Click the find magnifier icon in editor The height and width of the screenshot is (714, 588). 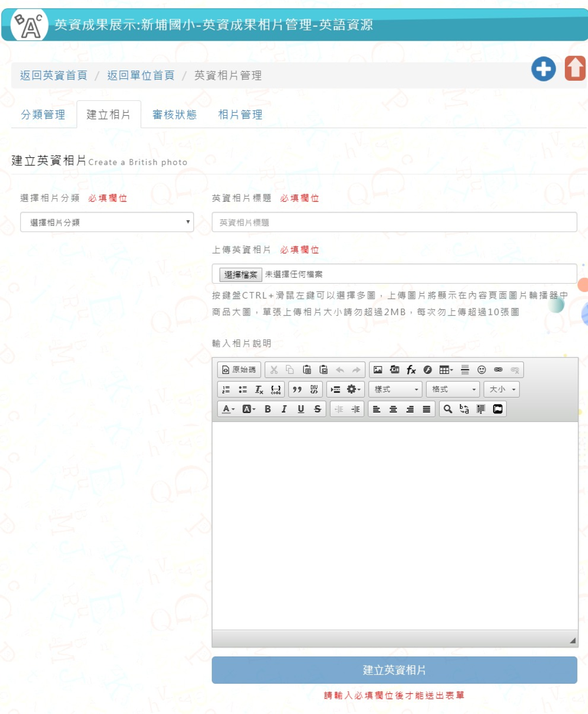(x=448, y=409)
